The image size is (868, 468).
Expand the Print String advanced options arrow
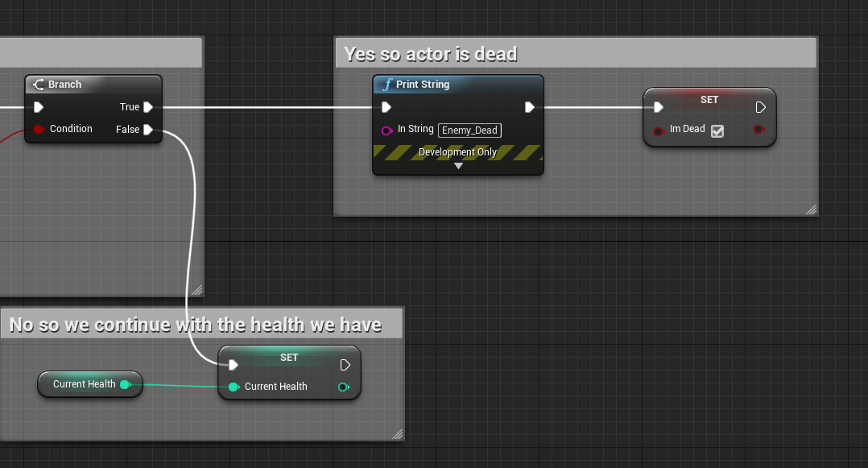pos(458,166)
